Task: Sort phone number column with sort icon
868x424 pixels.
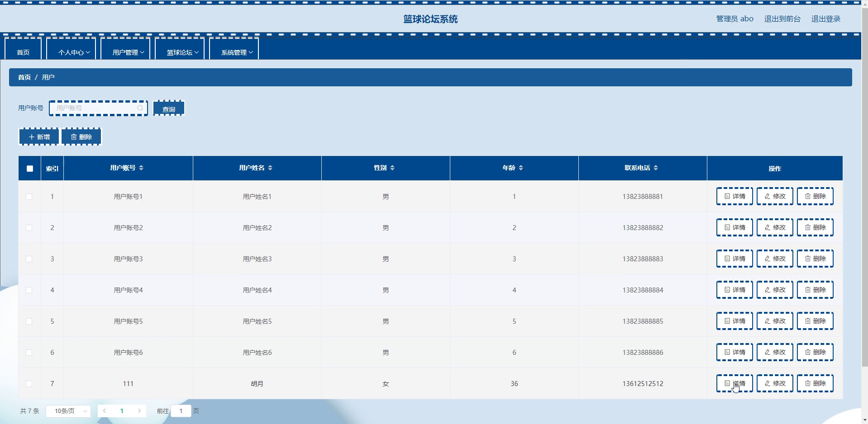Action: coord(656,168)
